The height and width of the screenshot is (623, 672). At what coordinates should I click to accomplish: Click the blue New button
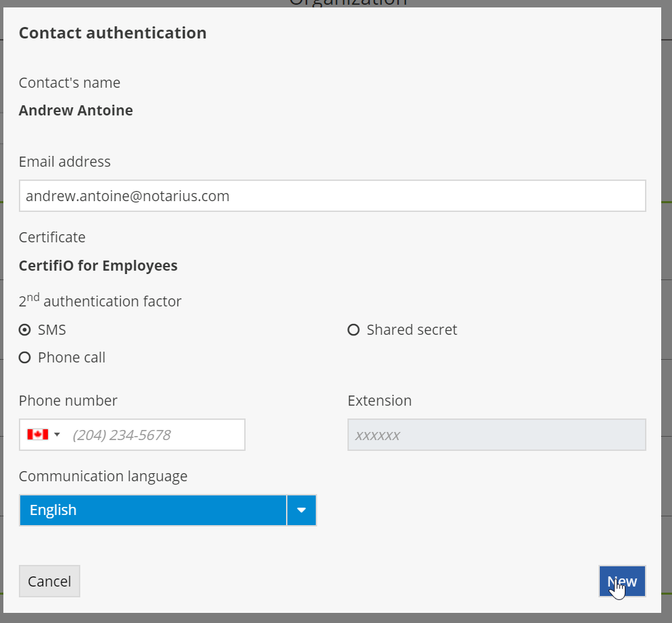[x=621, y=581]
